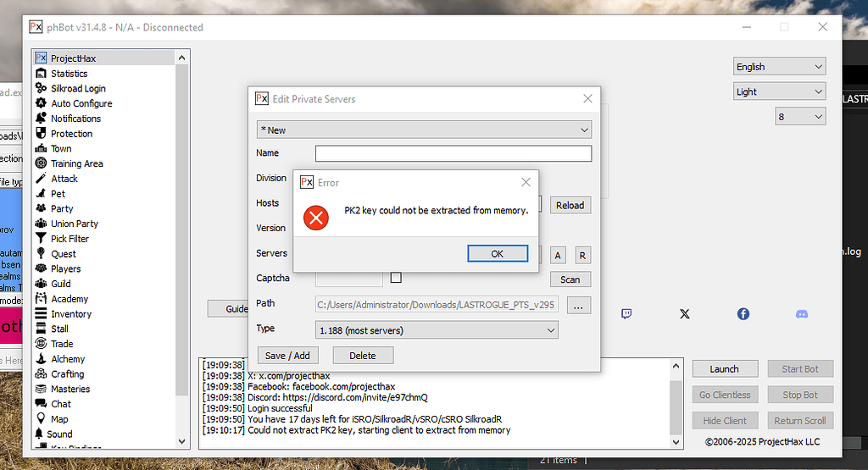The width and height of the screenshot is (868, 470).
Task: Expand the *New server dropdown
Action: (424, 130)
